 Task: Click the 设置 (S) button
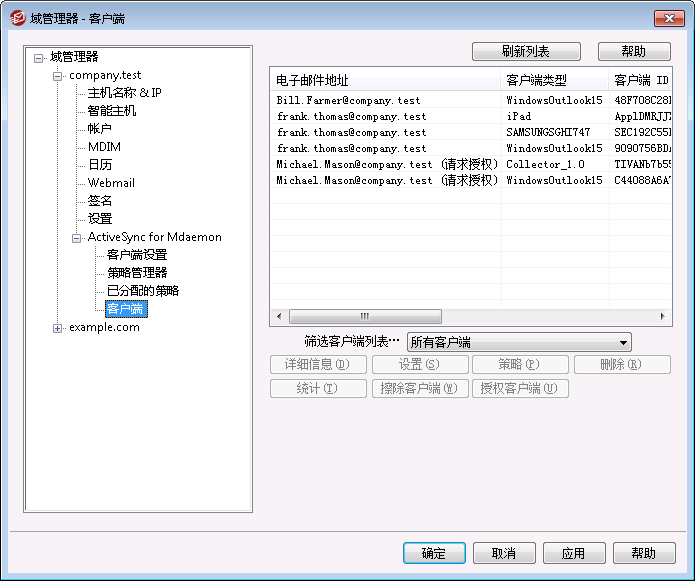[x=420, y=365]
